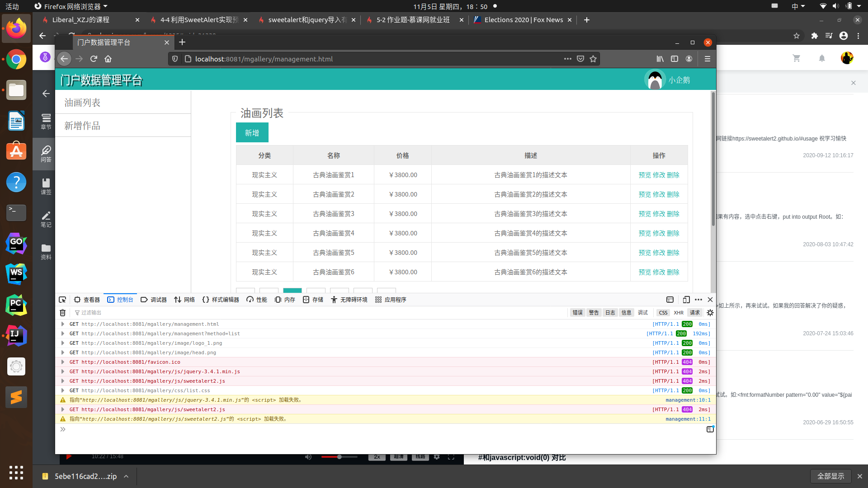Toggle 日志 filter in console

pos(610,313)
